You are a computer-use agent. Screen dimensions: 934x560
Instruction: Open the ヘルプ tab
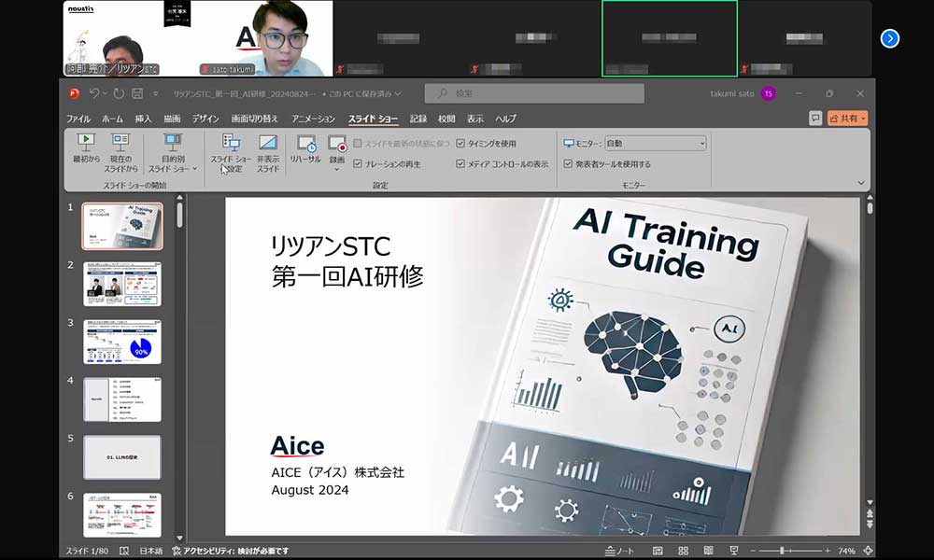pyautogui.click(x=505, y=119)
